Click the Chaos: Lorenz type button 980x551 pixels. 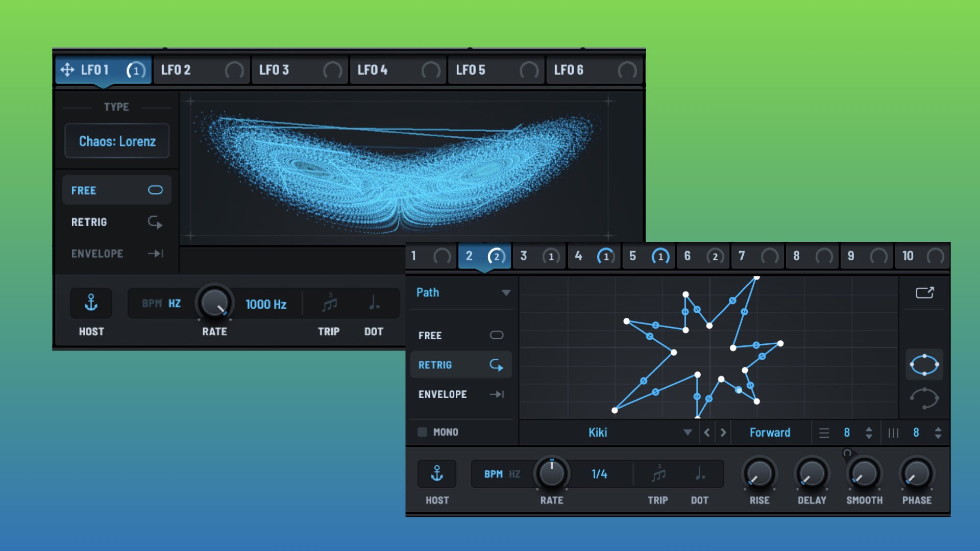pyautogui.click(x=117, y=141)
